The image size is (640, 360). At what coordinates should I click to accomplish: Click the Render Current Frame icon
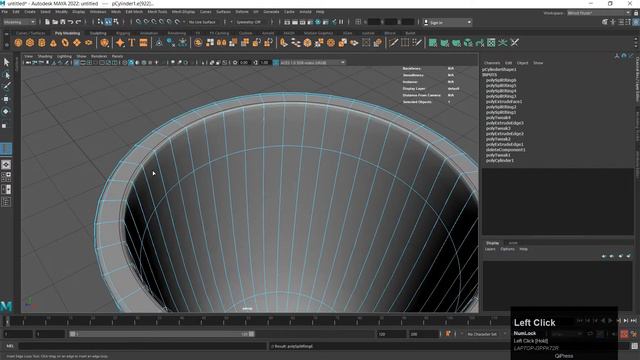(x=295, y=22)
